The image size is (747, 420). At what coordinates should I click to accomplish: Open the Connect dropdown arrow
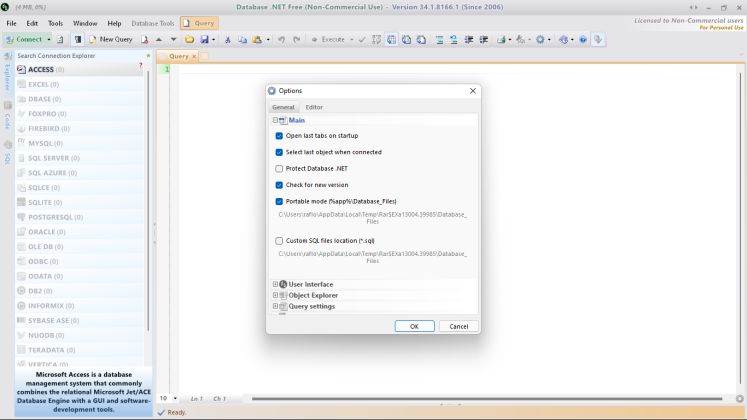tap(49, 40)
